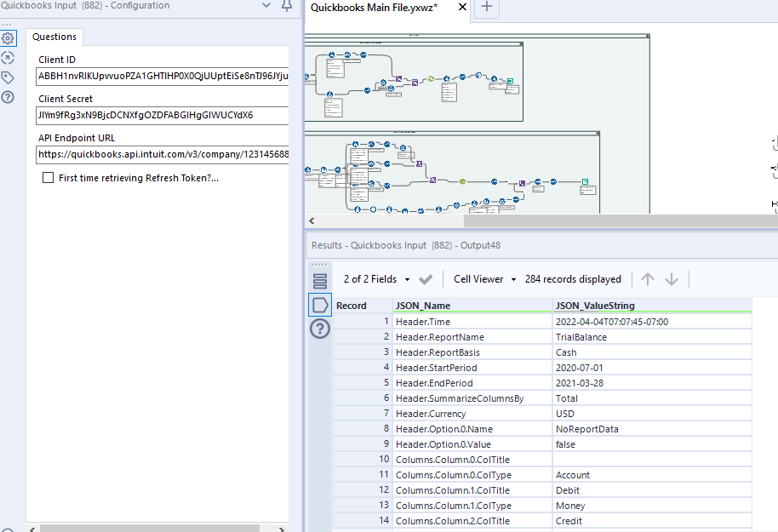
Task: Add a new workflow tab with plus
Action: [x=487, y=8]
